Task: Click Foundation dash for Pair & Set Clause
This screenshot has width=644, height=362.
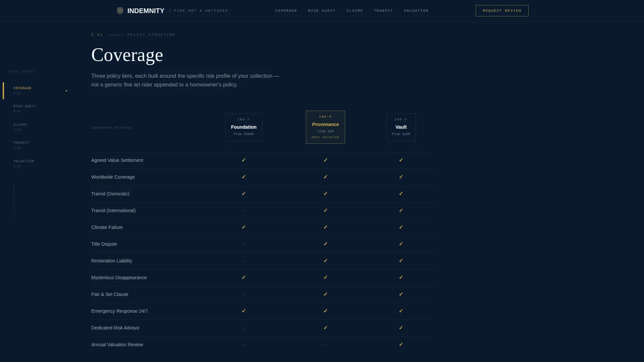Action: pos(244,294)
